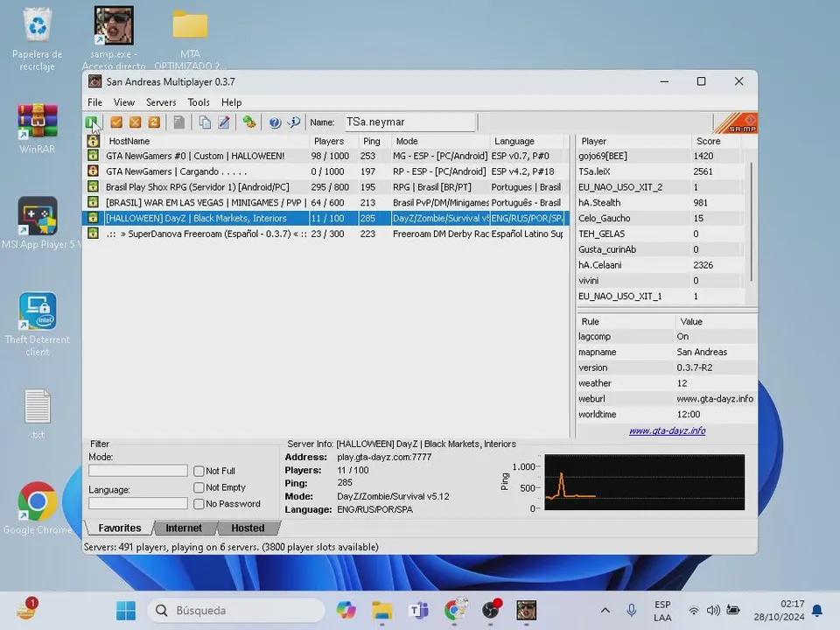Open Help Topics with the blue question icon
The image size is (840, 630).
click(275, 122)
